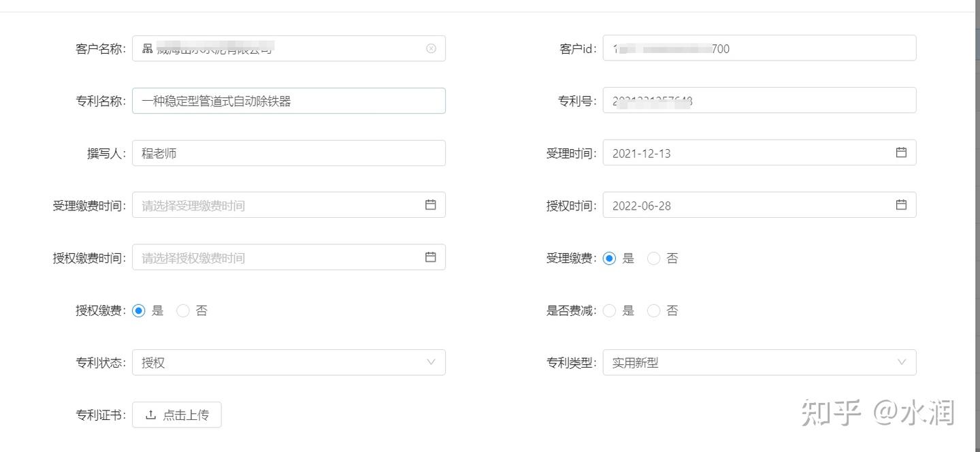Image resolution: width=980 pixels, height=452 pixels.
Task: Click the 客户id input field
Action: tap(759, 48)
